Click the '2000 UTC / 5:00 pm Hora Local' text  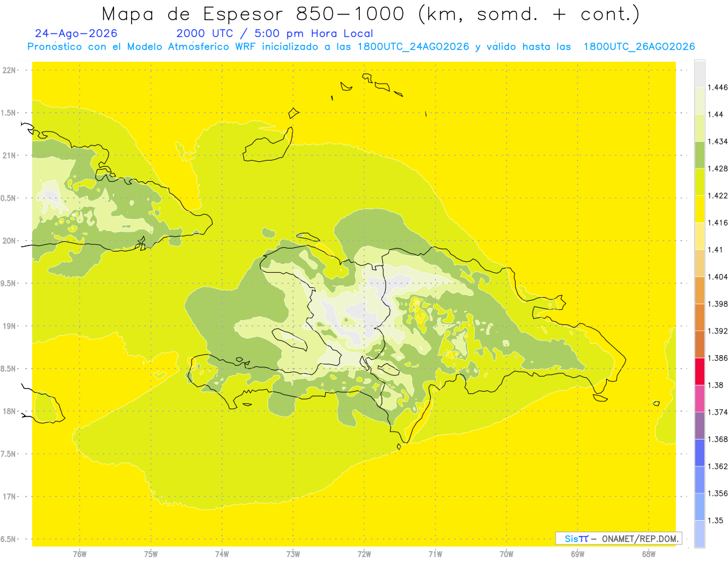[275, 34]
